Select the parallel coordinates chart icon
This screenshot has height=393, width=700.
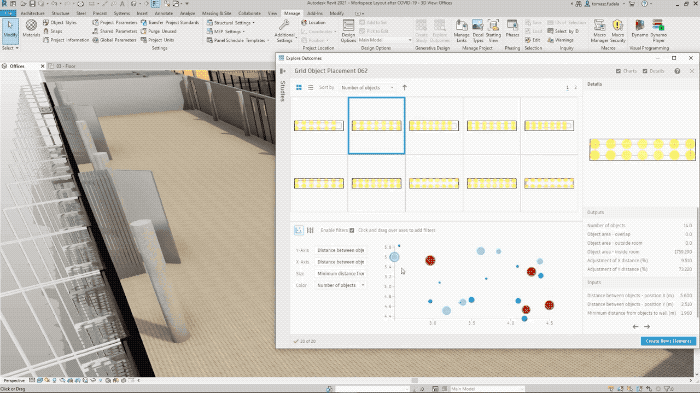tap(310, 230)
